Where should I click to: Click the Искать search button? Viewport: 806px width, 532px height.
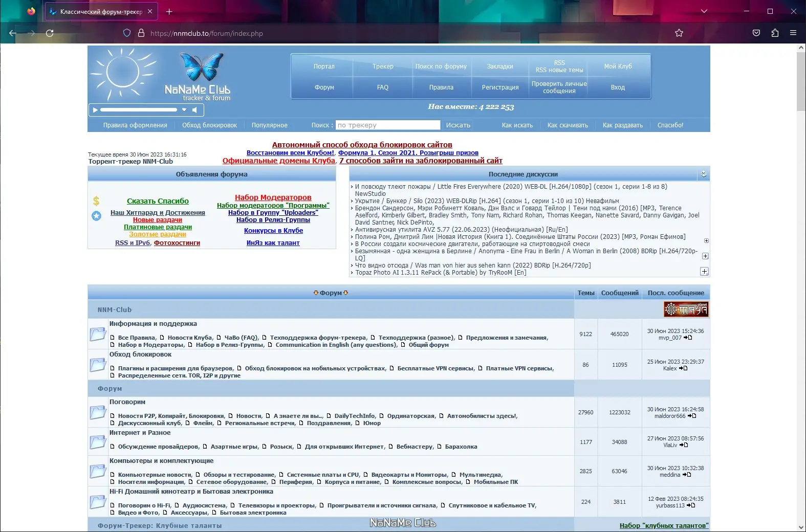click(458, 125)
